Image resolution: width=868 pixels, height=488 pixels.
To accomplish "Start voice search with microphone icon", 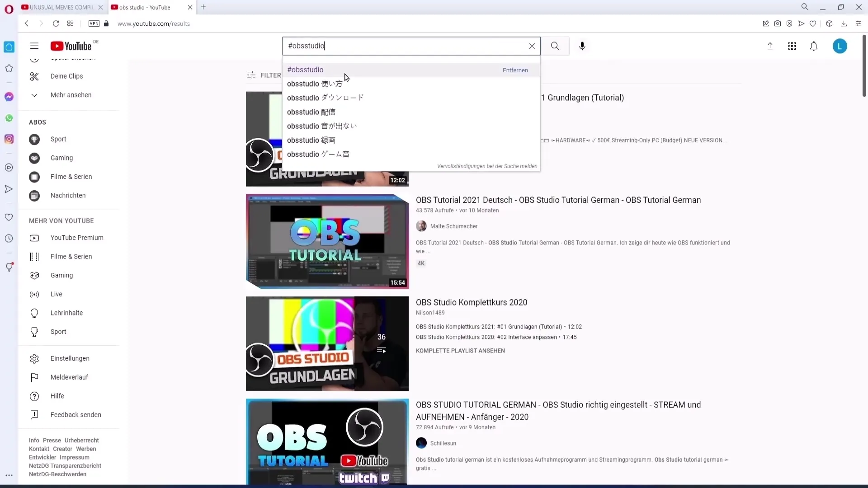I will pyautogui.click(x=582, y=46).
